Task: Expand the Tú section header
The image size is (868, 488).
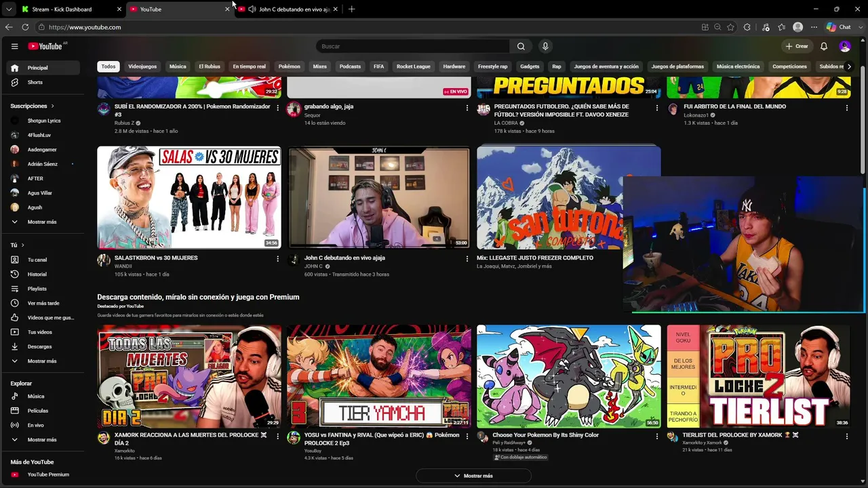Action: 17,245
